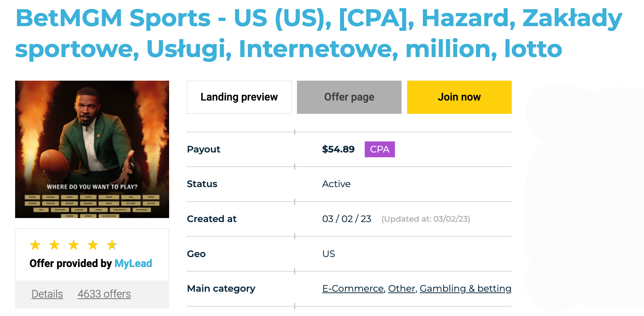Click the purple CPA badge

tap(379, 149)
